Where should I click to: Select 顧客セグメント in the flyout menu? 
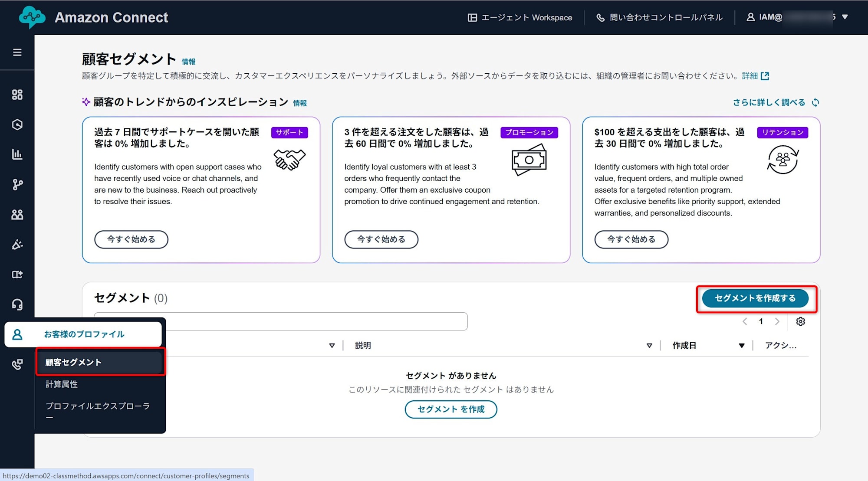[x=99, y=363]
